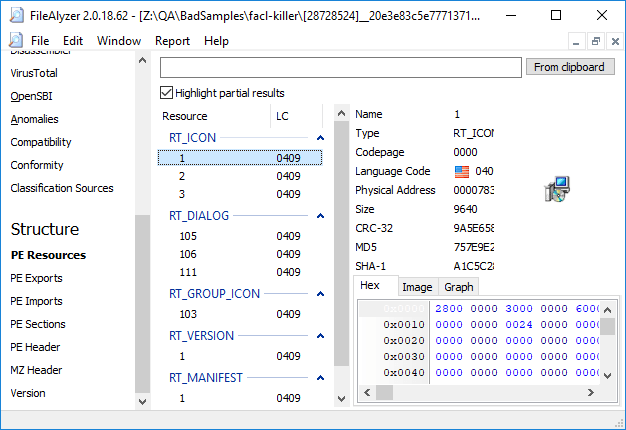Select RT_ICON resource 3
The height and width of the screenshot is (430, 626).
click(x=240, y=194)
